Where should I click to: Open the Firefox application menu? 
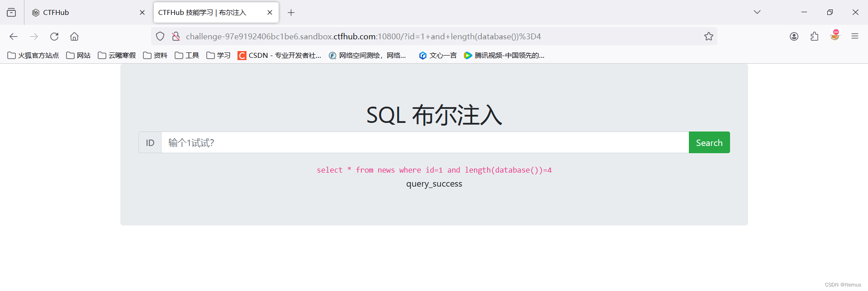(x=855, y=37)
